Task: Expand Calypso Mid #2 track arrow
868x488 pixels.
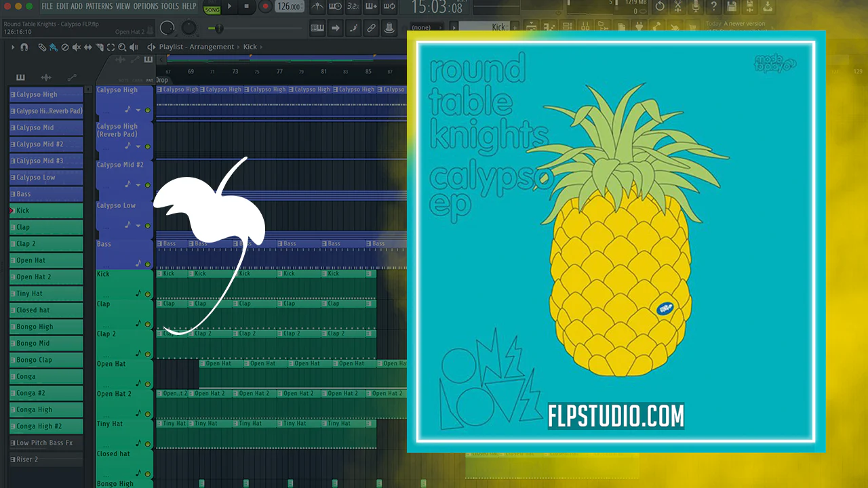Action: click(x=138, y=185)
